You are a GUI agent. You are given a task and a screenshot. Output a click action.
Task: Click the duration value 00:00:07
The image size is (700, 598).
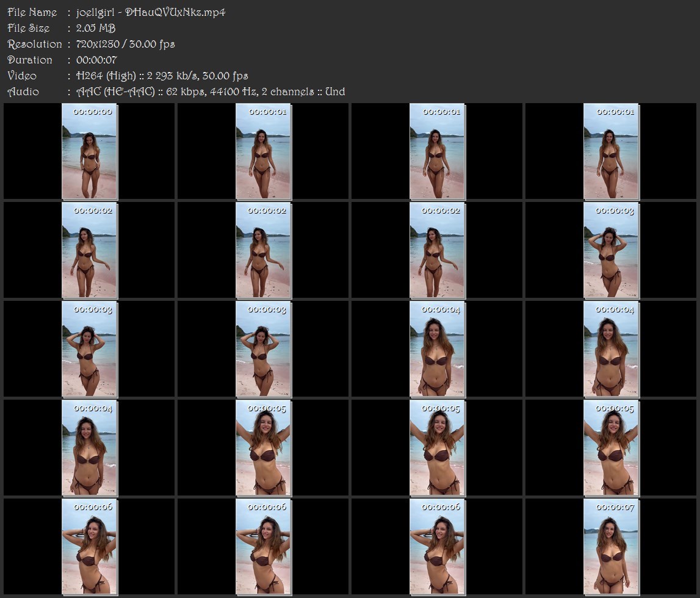pos(96,60)
